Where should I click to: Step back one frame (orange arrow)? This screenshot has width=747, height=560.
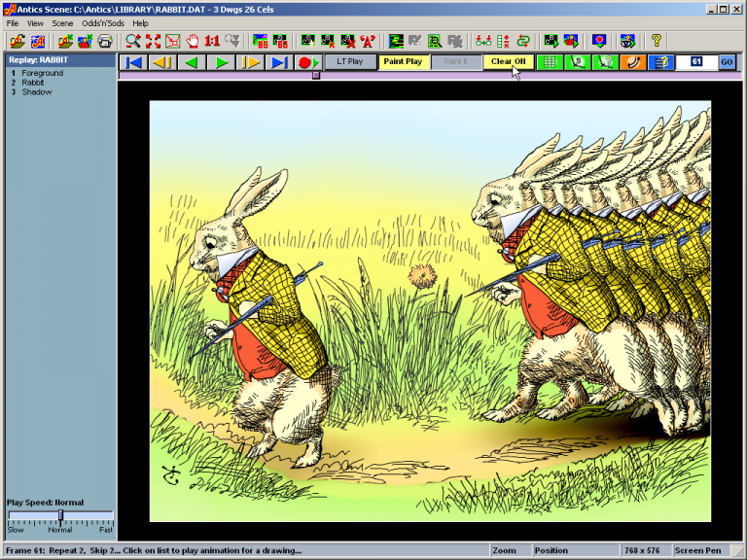162,62
